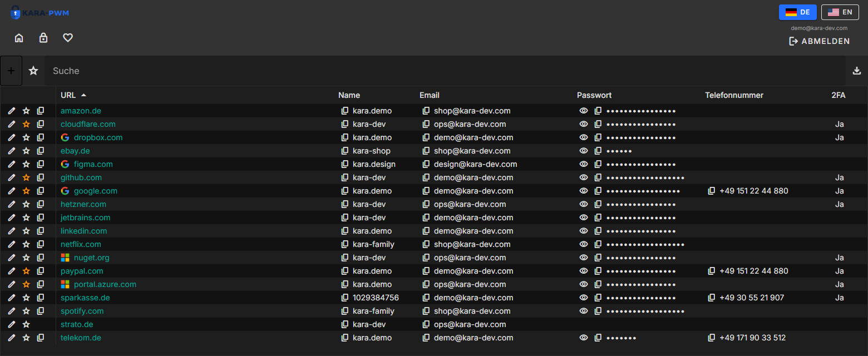
Task: Log out with Abmelden button
Action: click(820, 41)
